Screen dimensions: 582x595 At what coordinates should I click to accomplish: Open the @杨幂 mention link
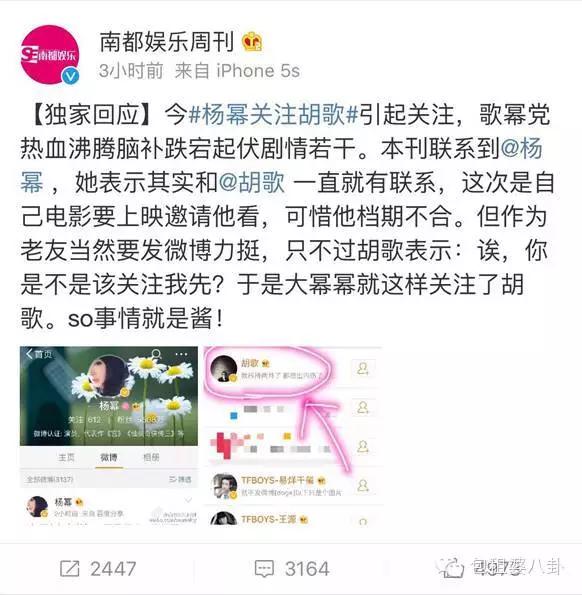[x=522, y=148]
